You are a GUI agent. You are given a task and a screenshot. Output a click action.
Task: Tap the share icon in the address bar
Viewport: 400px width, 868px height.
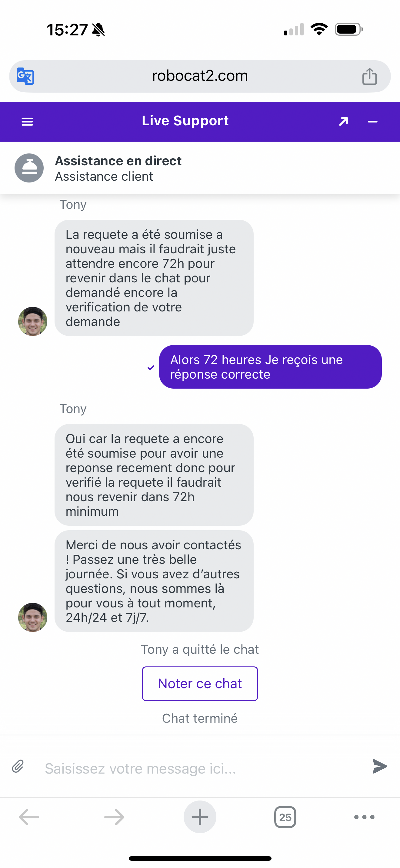click(369, 76)
